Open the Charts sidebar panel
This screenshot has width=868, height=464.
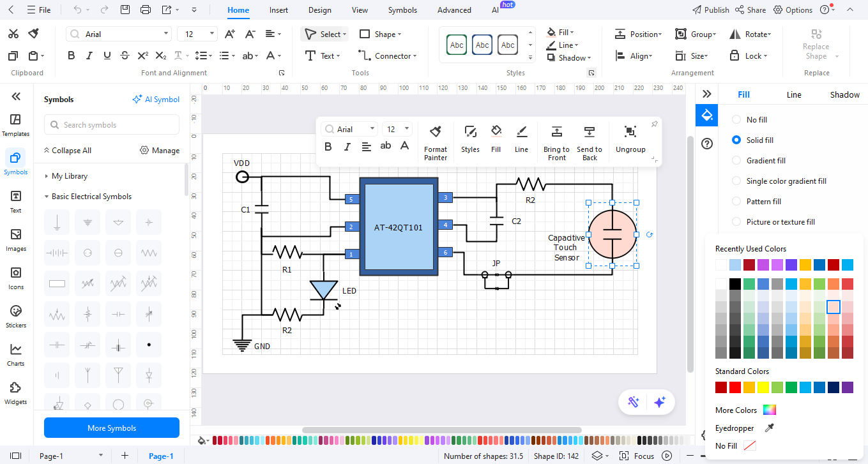16,355
